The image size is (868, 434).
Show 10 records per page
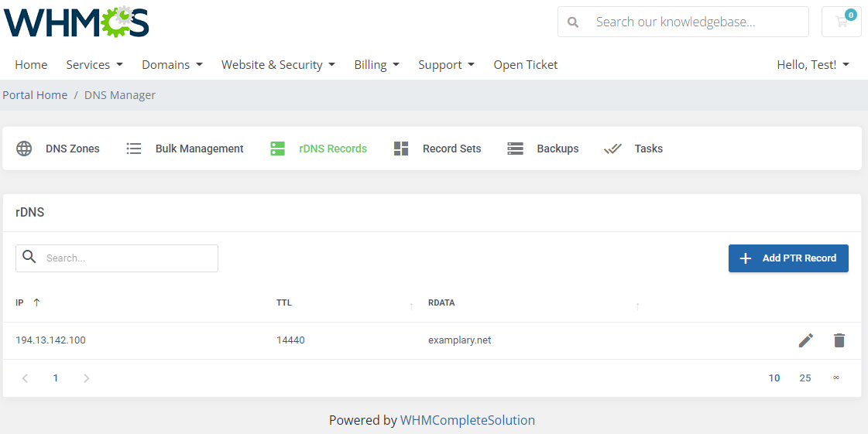(774, 378)
